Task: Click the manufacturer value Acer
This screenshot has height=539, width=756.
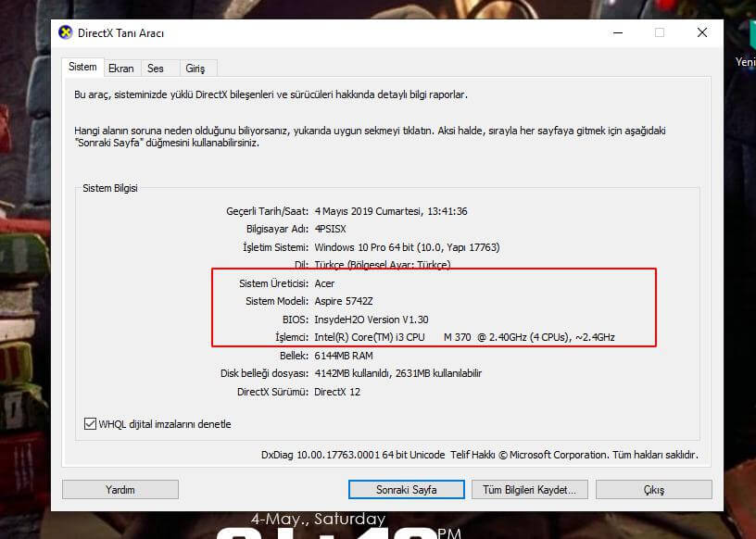Action: click(x=324, y=283)
